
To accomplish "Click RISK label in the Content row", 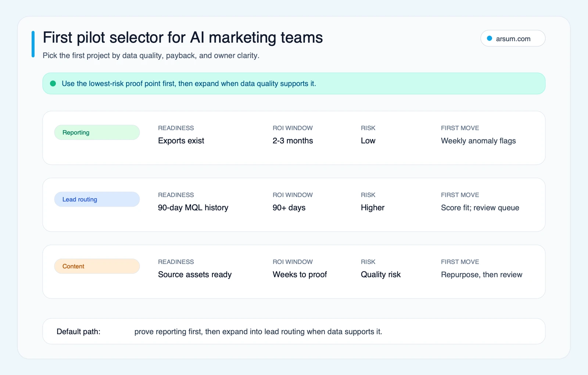I will pos(368,262).
